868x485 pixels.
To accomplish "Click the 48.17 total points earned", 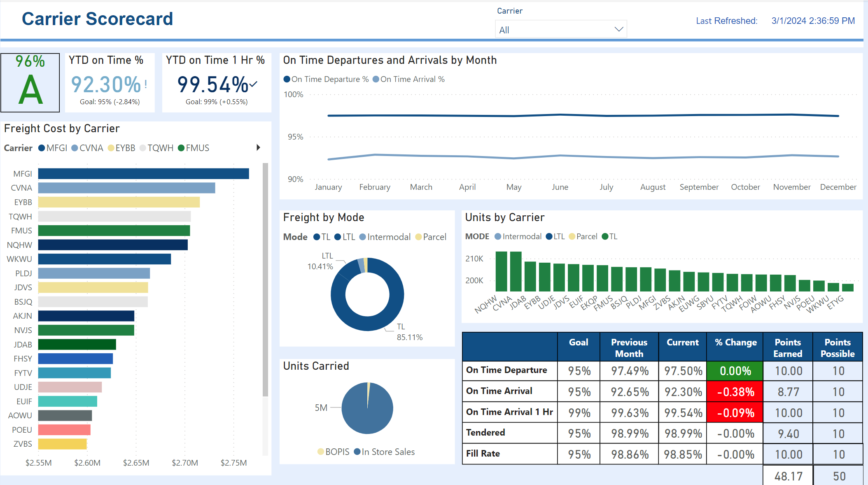I will [788, 476].
